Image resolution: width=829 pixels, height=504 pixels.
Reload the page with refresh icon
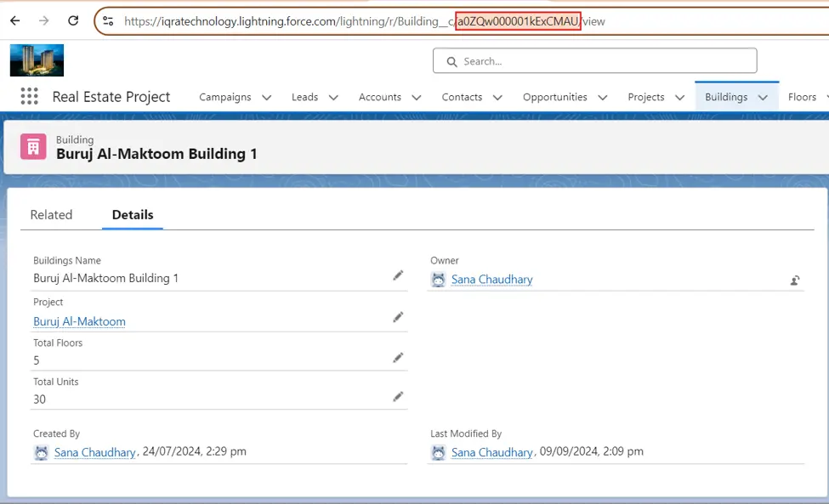click(x=73, y=20)
